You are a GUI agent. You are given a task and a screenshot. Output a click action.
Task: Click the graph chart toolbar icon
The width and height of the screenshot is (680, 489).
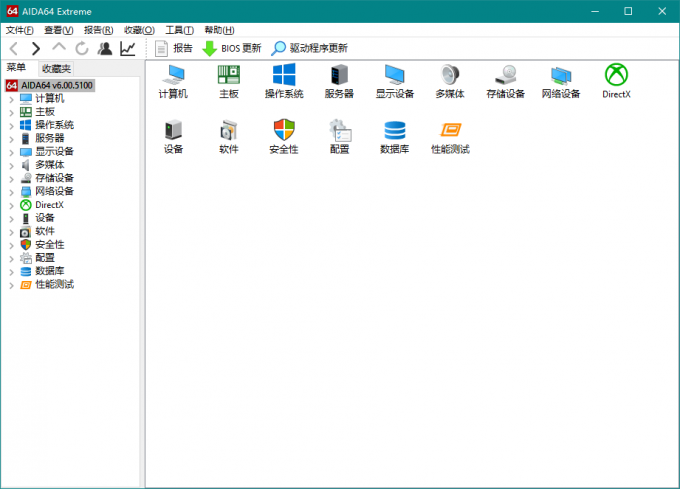(x=128, y=48)
